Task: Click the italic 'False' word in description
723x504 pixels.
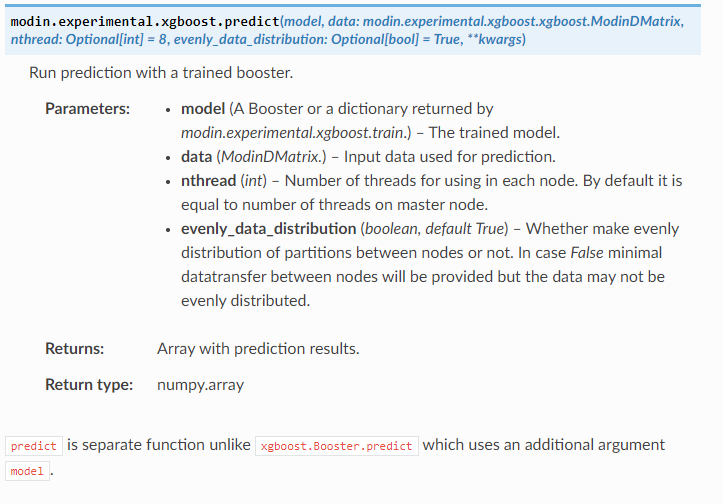Action: click(587, 253)
